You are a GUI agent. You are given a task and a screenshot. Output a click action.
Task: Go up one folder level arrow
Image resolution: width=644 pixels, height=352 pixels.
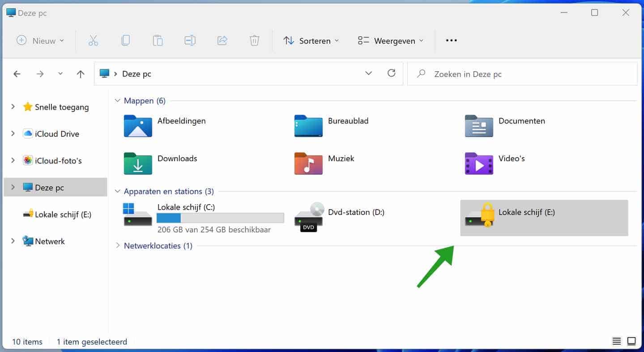point(81,74)
